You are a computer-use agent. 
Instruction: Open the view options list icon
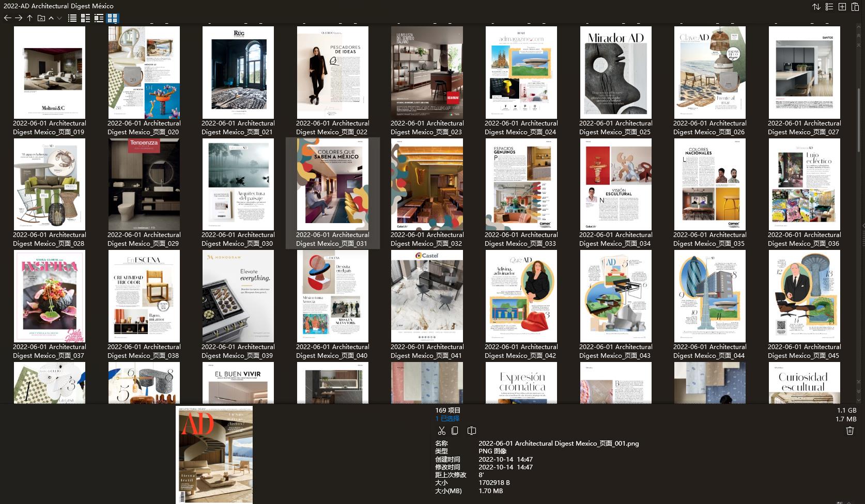[828, 7]
